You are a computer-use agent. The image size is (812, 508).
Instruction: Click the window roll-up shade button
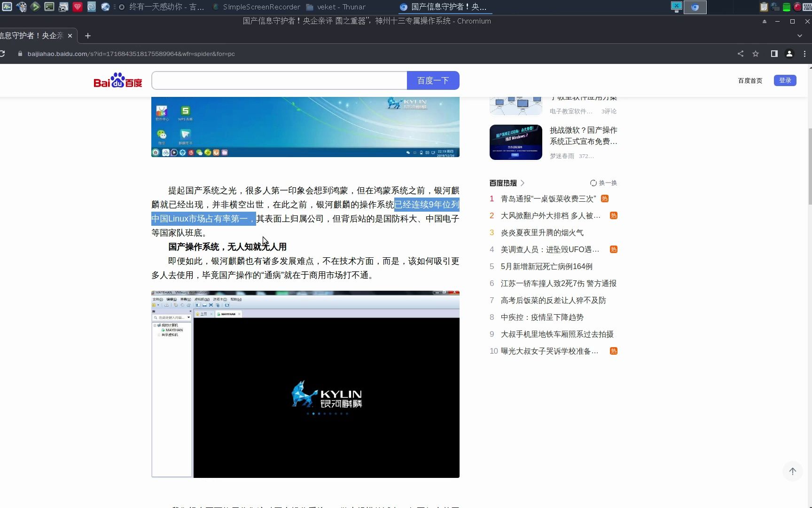765,21
